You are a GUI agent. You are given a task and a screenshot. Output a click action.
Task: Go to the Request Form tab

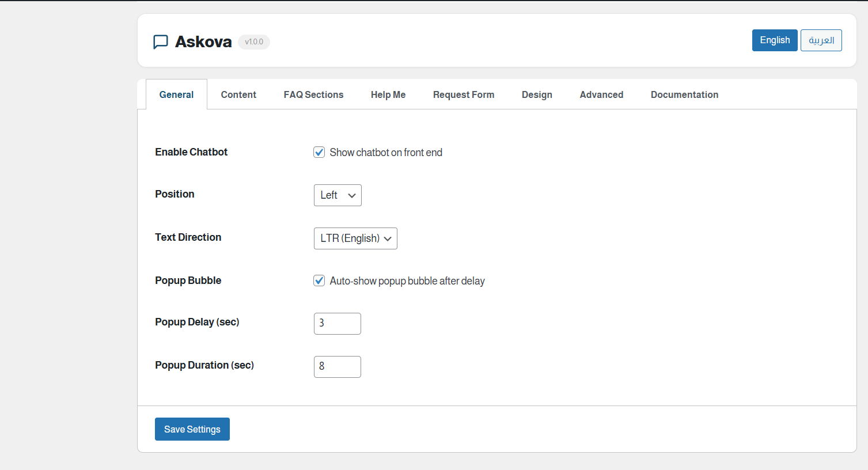coord(464,94)
